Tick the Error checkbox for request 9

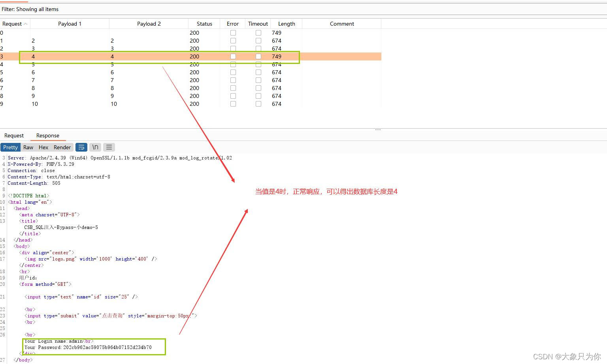233,104
